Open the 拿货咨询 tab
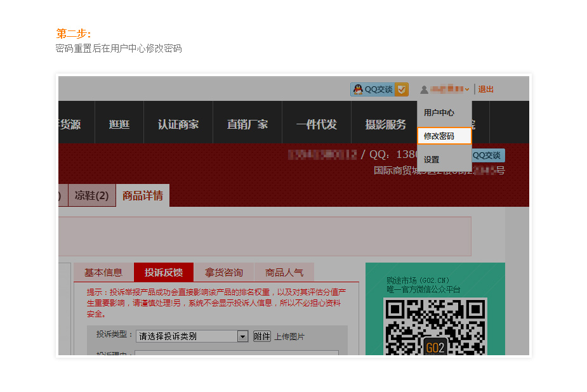Image resolution: width=587 pixels, height=392 pixels. [224, 273]
